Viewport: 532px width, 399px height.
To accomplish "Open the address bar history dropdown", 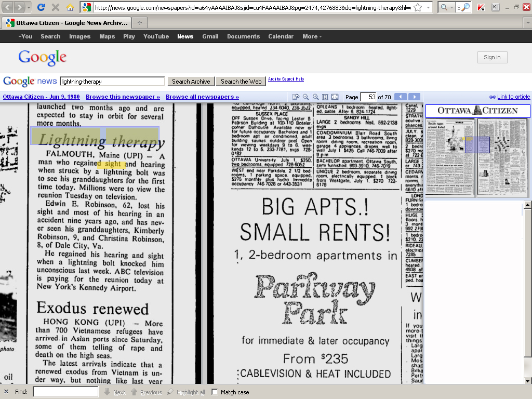I will tap(429, 7).
